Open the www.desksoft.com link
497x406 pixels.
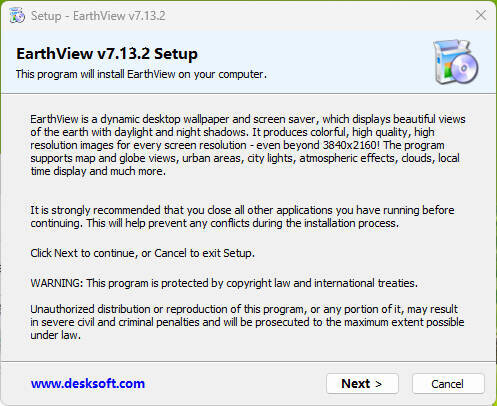coord(88,384)
